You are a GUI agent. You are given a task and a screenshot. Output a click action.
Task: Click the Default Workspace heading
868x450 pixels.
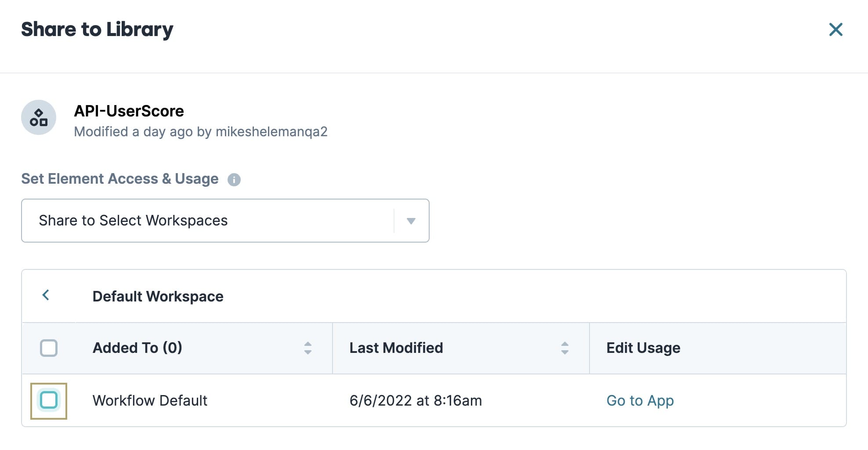(158, 296)
